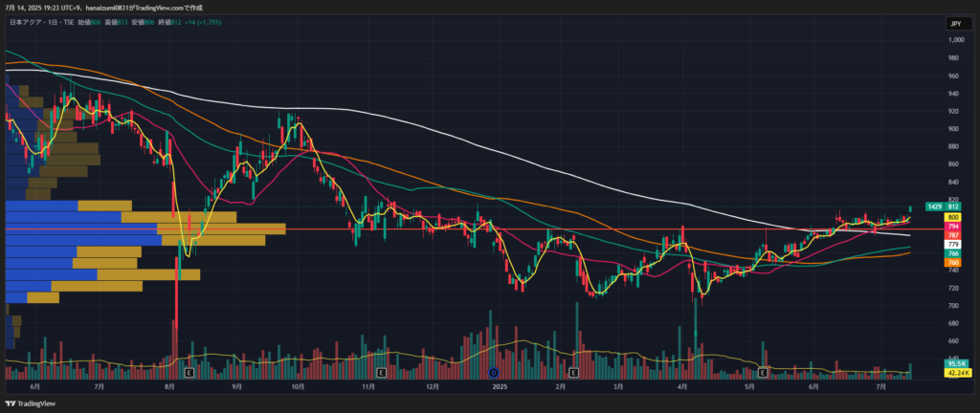Click the 4月 label on time axis
This screenshot has height=413, width=980.
pyautogui.click(x=682, y=387)
